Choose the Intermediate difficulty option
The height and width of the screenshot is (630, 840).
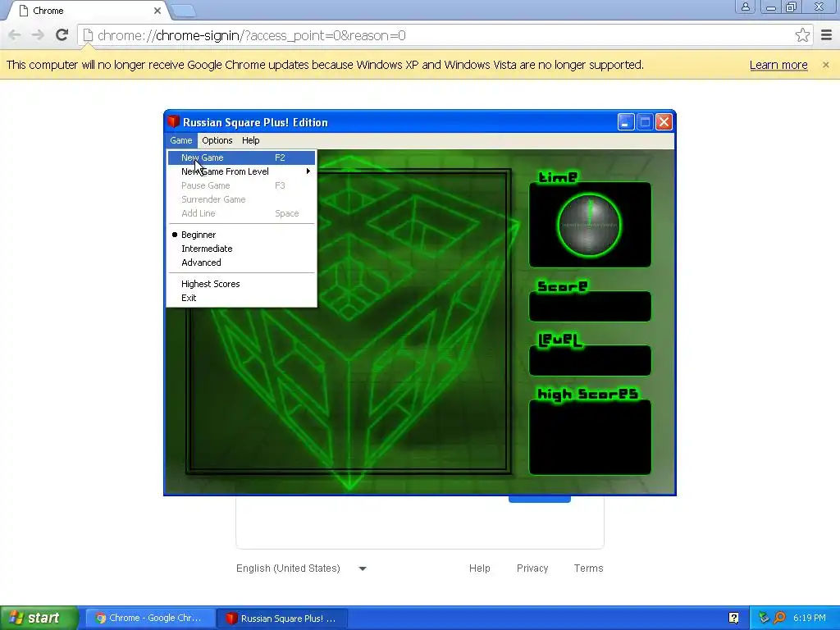[242, 249]
